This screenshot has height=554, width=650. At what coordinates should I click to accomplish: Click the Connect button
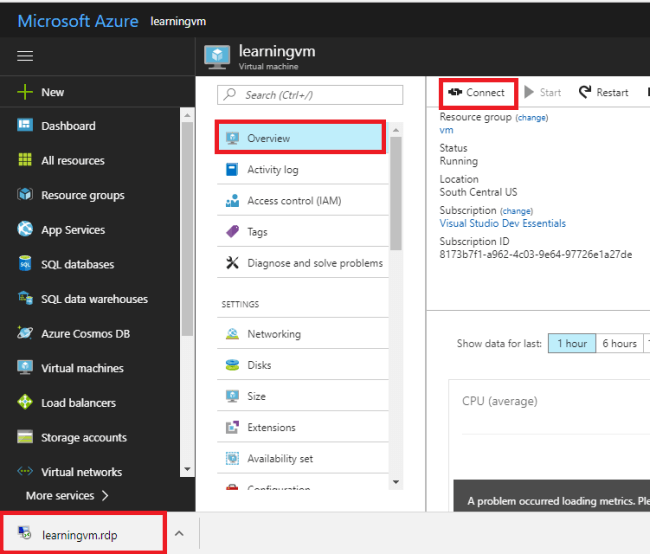point(477,92)
